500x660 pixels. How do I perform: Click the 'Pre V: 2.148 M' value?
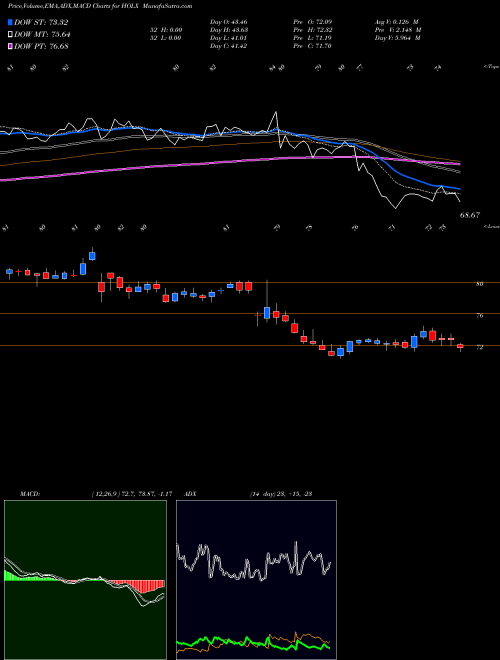coord(398,30)
